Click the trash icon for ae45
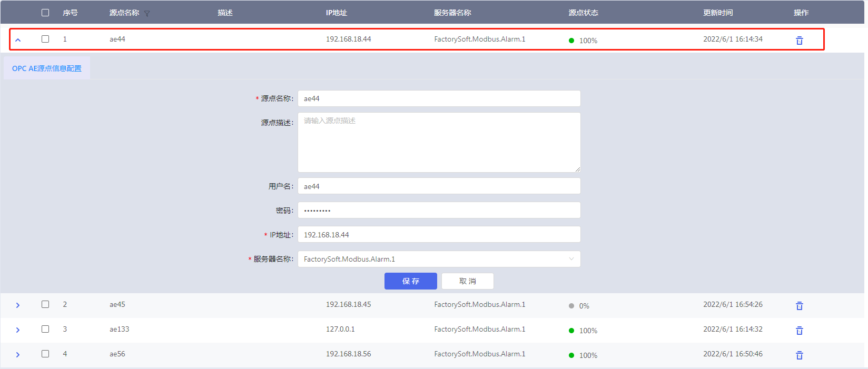 click(x=799, y=306)
